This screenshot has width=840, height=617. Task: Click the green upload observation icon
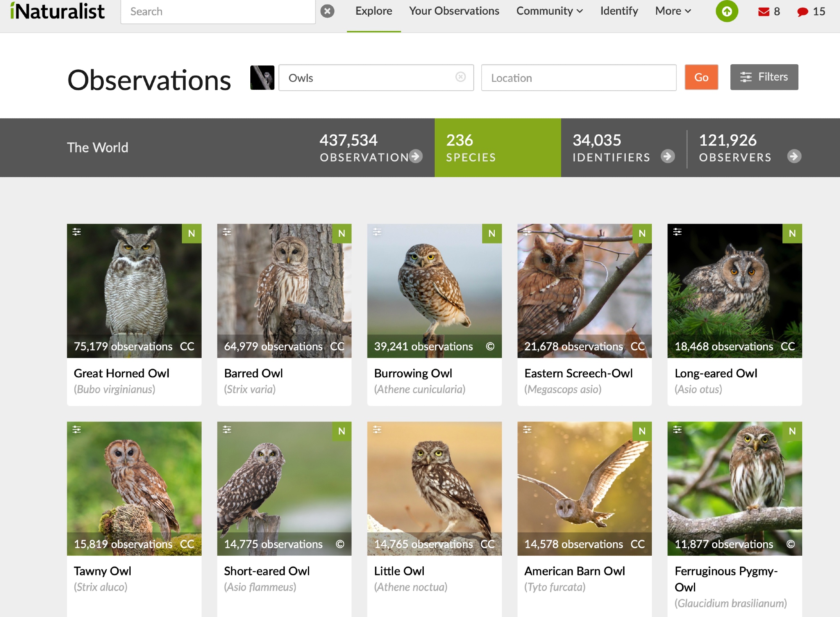point(727,11)
